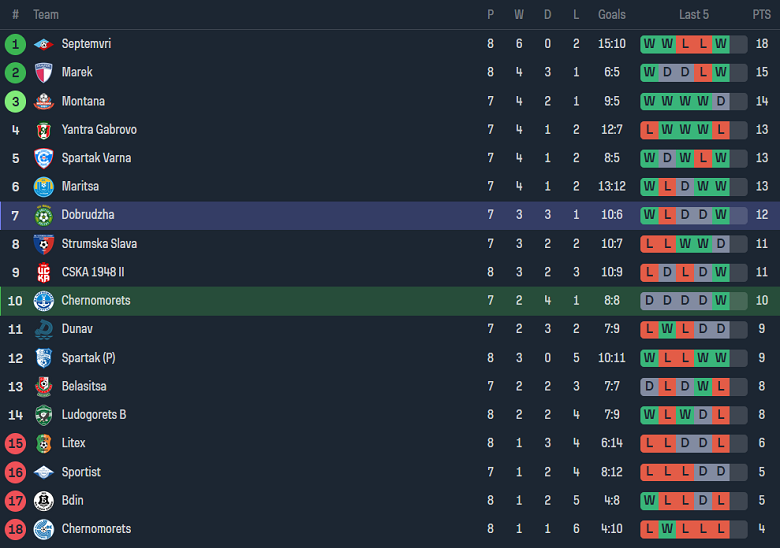Click the green rank 1 badge
Image resolution: width=780 pixels, height=548 pixels.
(15, 44)
